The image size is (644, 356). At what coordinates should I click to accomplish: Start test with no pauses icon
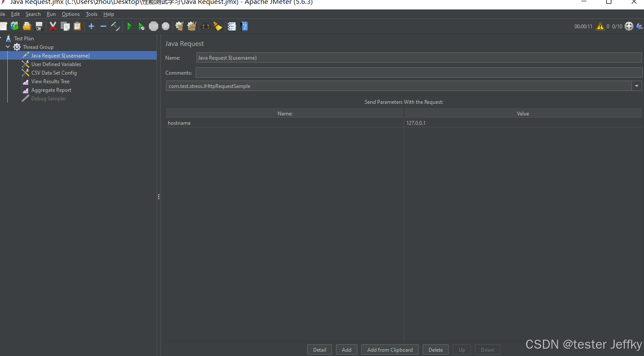click(141, 26)
